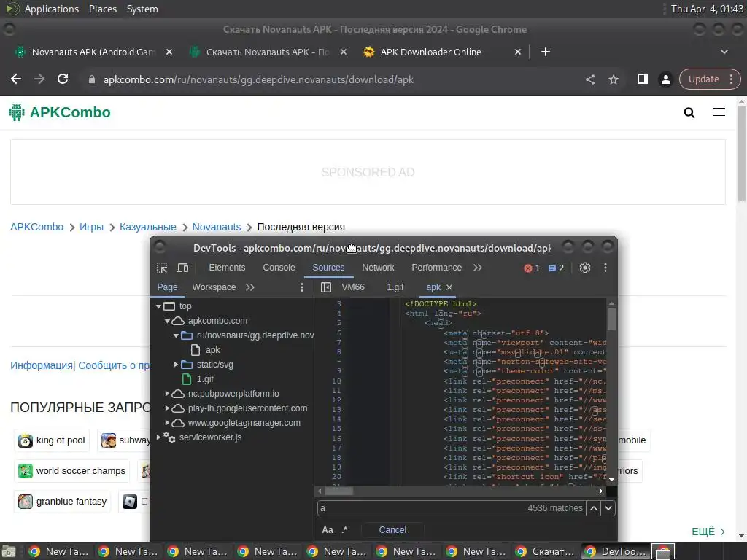Reload the Chrome page
This screenshot has width=747, height=560.
coord(63,79)
